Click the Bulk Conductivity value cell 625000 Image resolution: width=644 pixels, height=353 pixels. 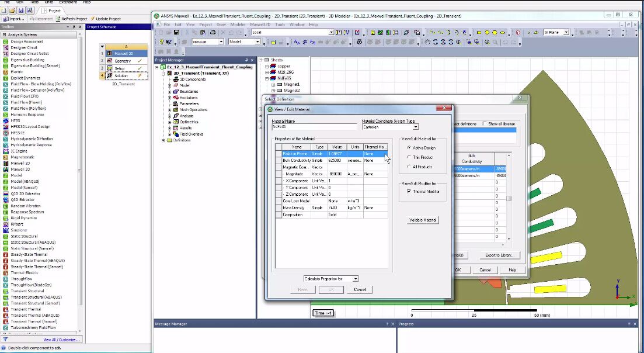[337, 160]
